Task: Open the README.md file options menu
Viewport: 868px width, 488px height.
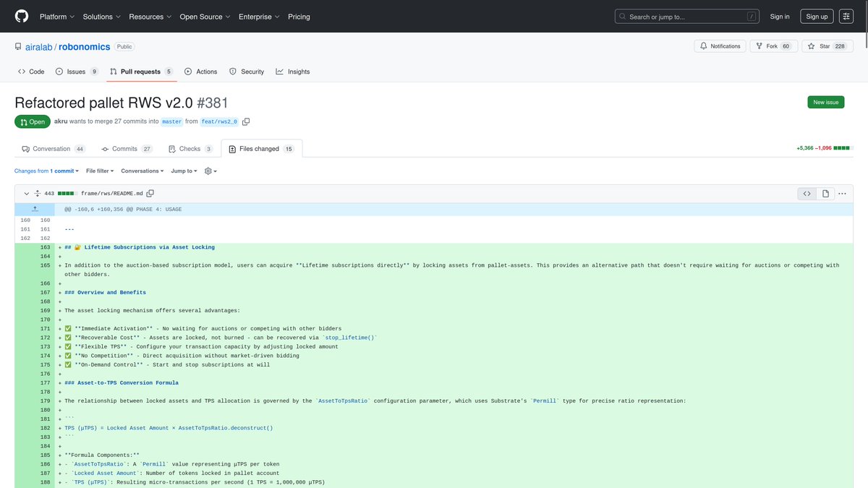Action: click(841, 194)
